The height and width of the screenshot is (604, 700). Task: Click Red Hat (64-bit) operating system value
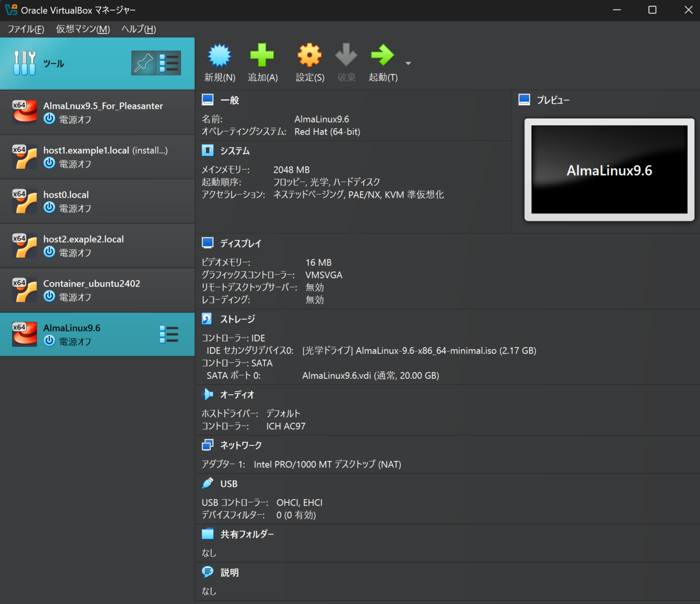[x=327, y=132]
